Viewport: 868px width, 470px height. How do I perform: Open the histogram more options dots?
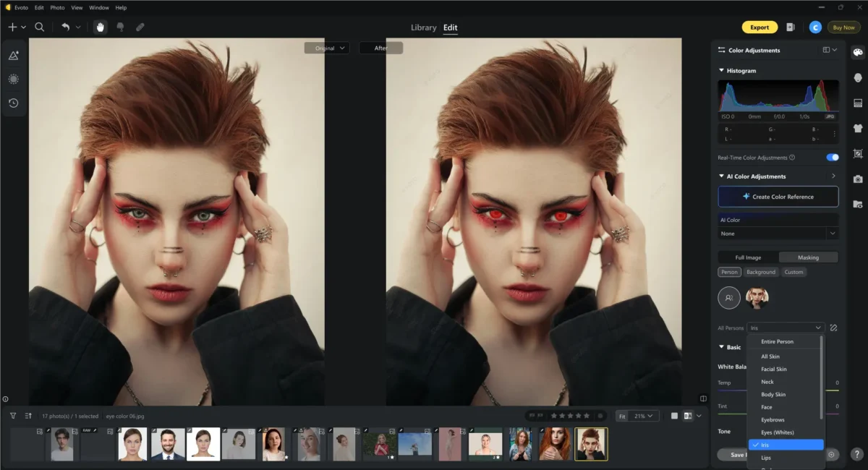pos(835,134)
